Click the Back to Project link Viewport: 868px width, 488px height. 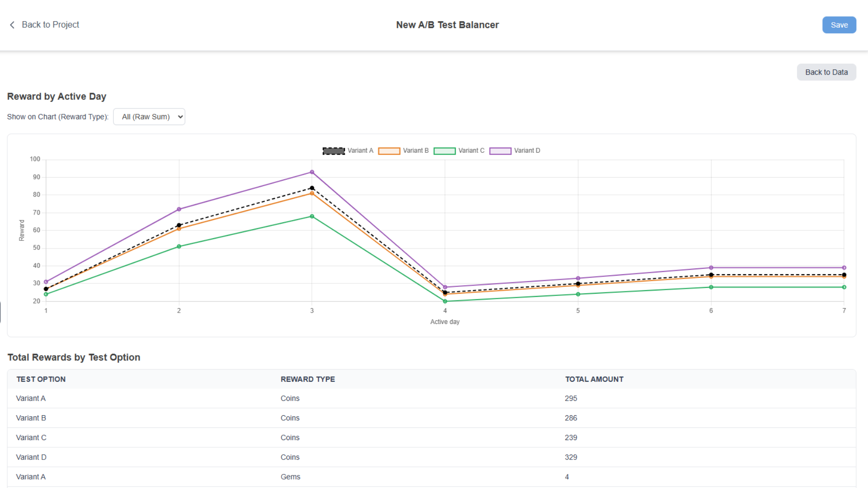51,25
